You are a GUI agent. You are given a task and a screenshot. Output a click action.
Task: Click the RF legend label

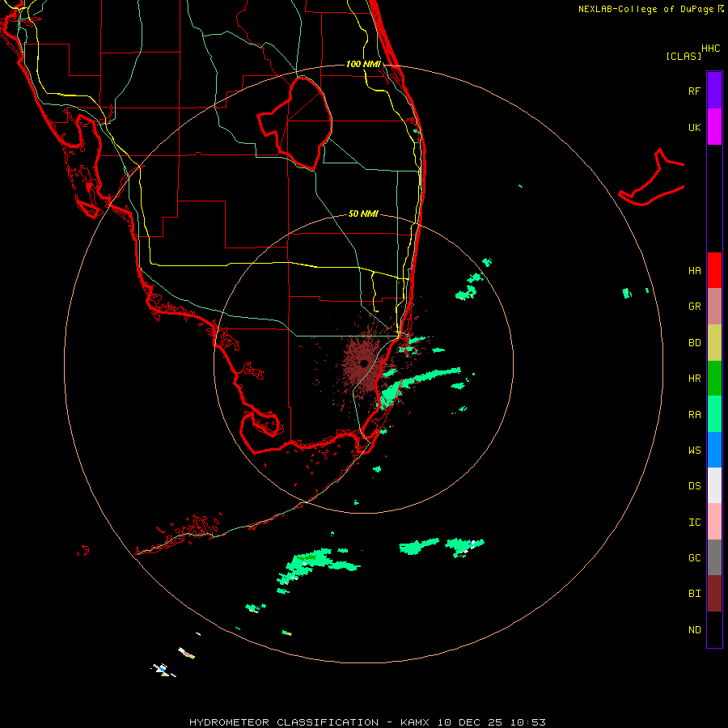(694, 91)
